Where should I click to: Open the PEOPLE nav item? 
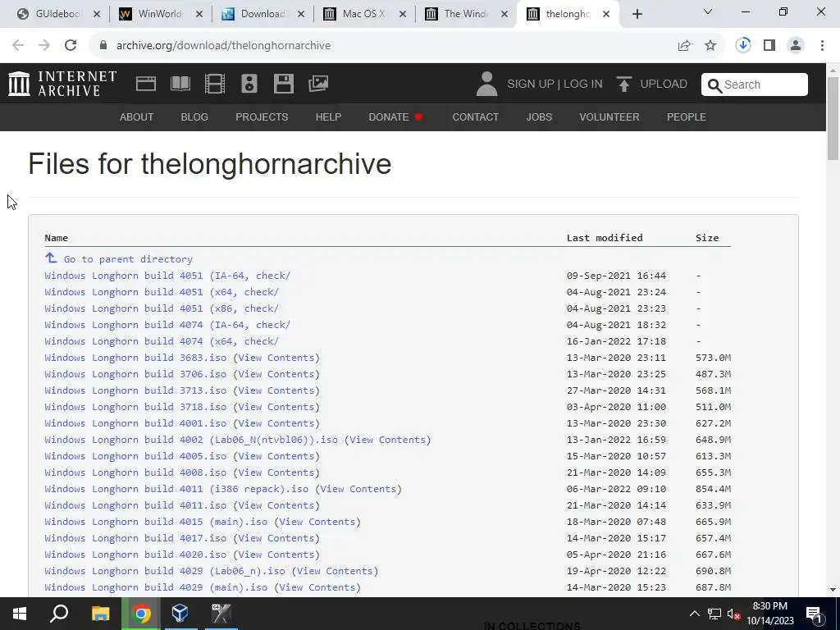coord(687,116)
